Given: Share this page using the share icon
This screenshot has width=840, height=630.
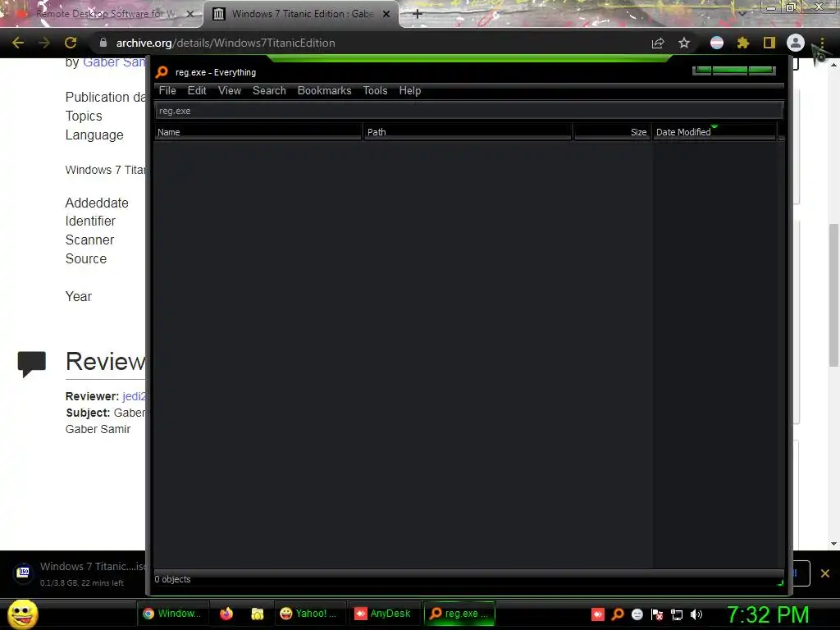Looking at the screenshot, I should [658, 43].
